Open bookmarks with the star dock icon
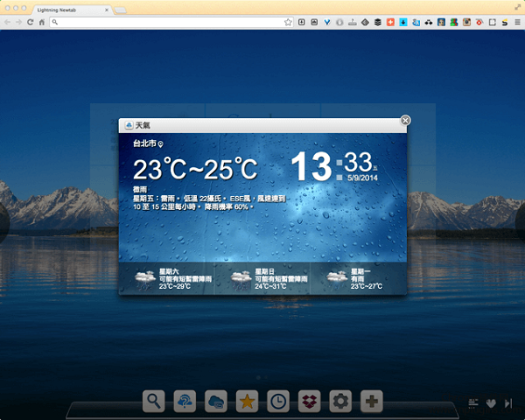 (x=247, y=401)
